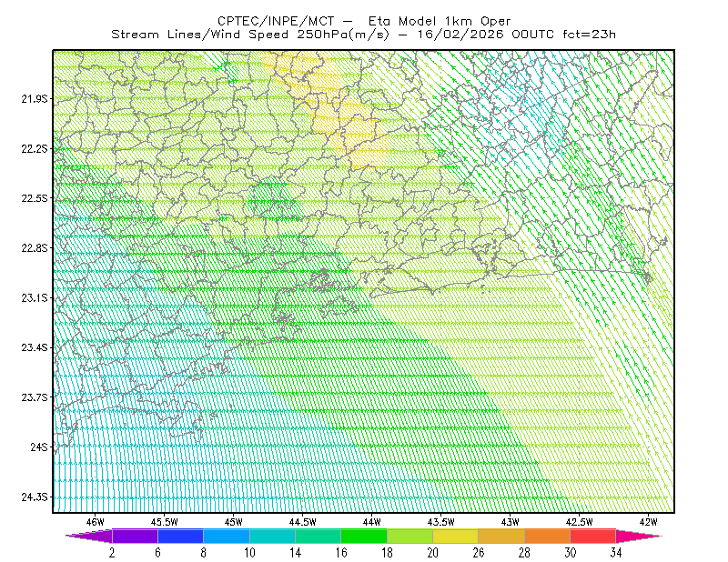Click the gold 26-28 legend swatch
This screenshot has height=562, width=728.
point(501,536)
